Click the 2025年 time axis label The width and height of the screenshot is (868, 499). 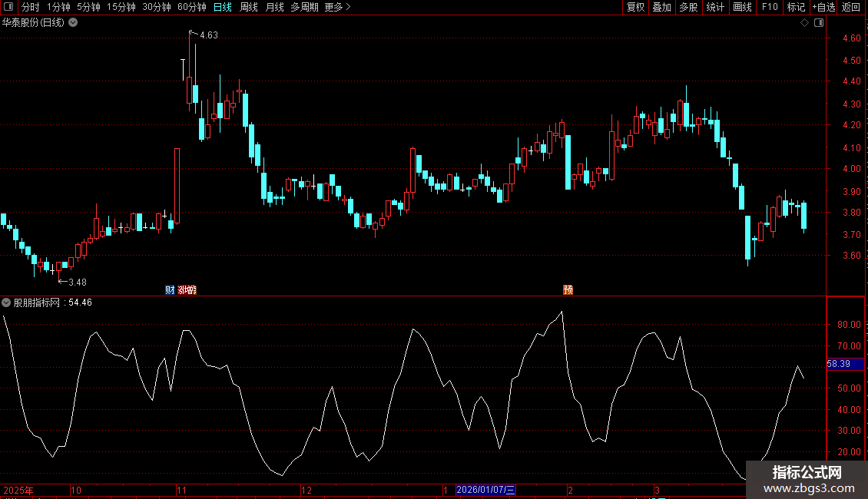[x=18, y=490]
